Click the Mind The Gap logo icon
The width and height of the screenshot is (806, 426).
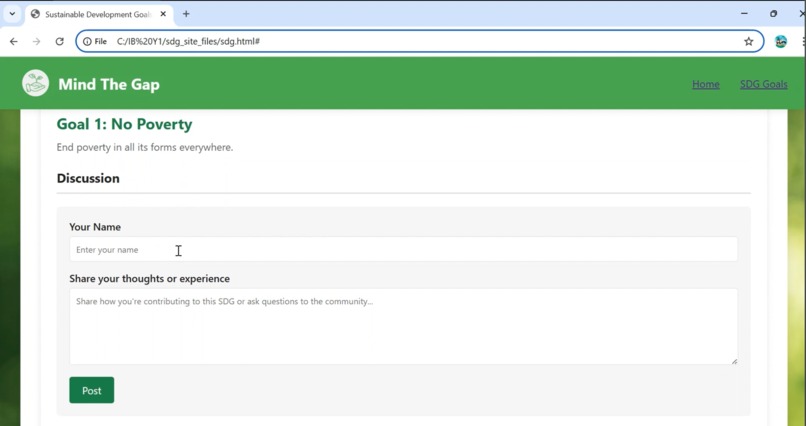click(35, 83)
